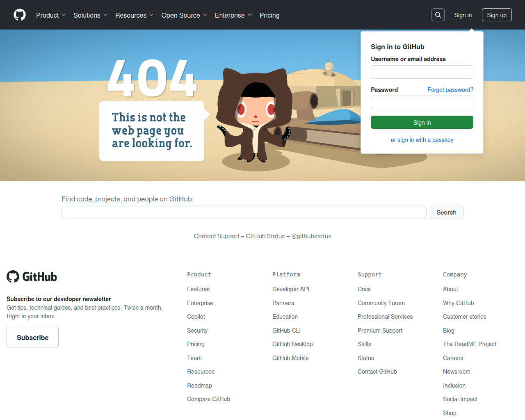Open GitHub Mobile footer link
The height and width of the screenshot is (420, 525).
tap(290, 358)
